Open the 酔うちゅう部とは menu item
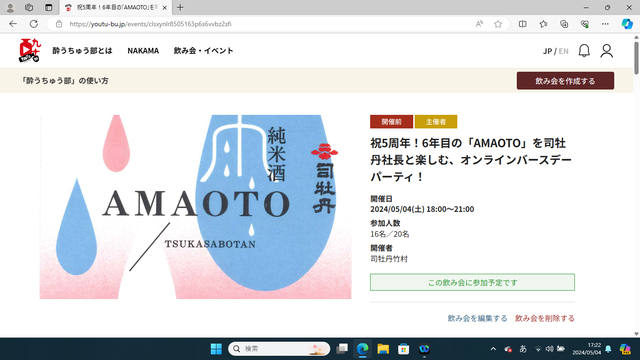 click(x=82, y=51)
